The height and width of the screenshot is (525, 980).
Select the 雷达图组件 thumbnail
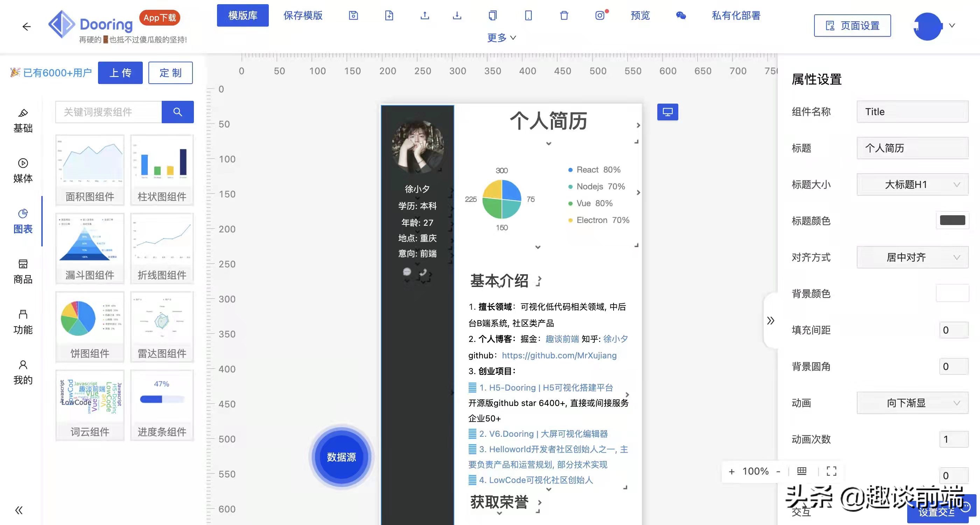coord(162,327)
